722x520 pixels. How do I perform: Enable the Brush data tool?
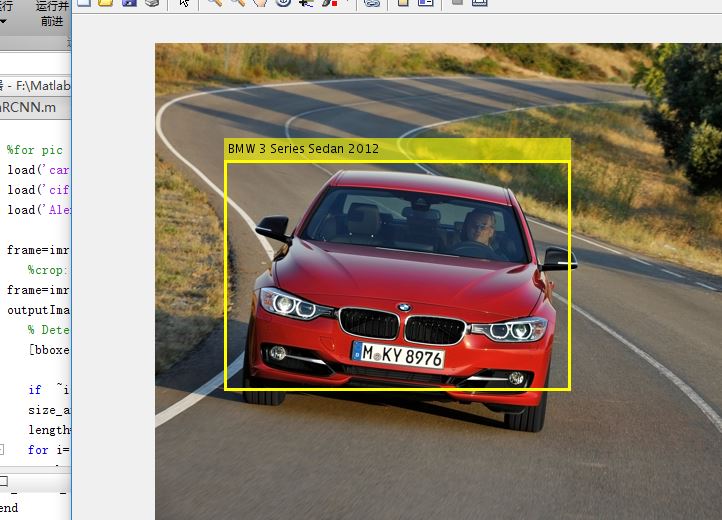(x=330, y=2)
